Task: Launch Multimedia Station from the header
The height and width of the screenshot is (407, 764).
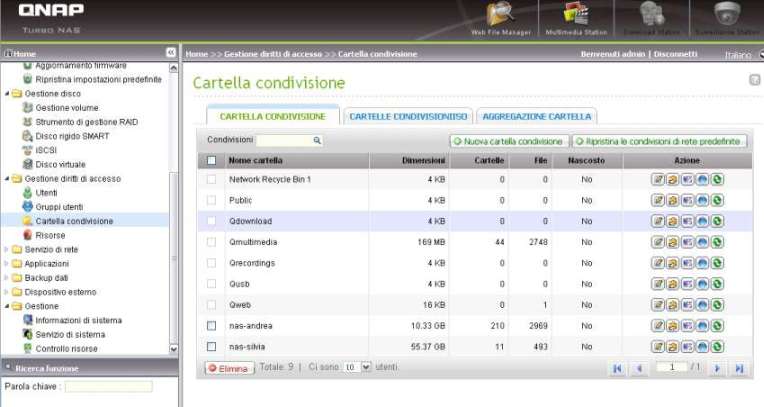Action: click(574, 17)
